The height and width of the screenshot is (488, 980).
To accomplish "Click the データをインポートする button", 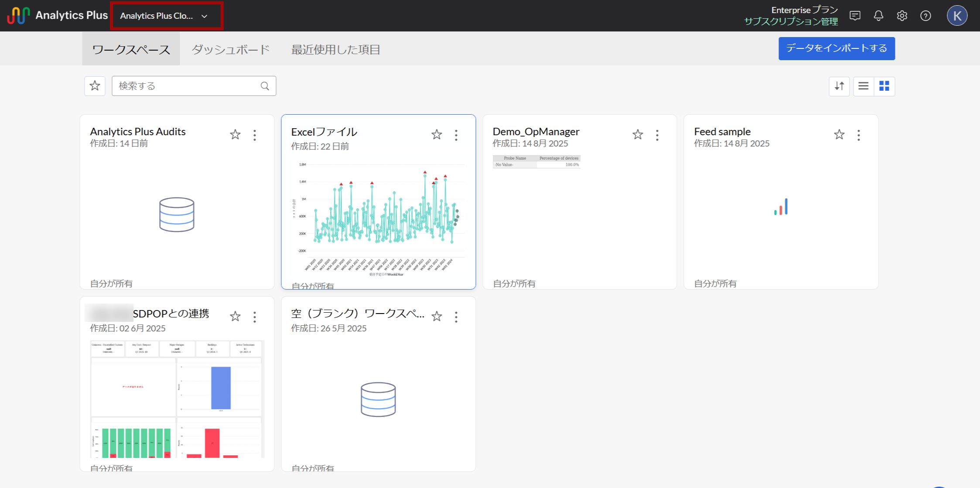I will pyautogui.click(x=837, y=48).
